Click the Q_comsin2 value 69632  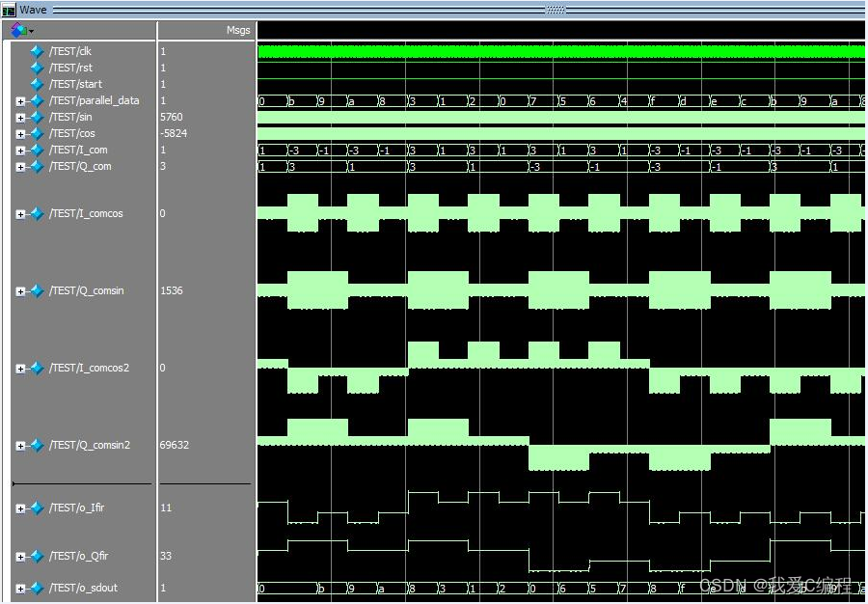[175, 445]
